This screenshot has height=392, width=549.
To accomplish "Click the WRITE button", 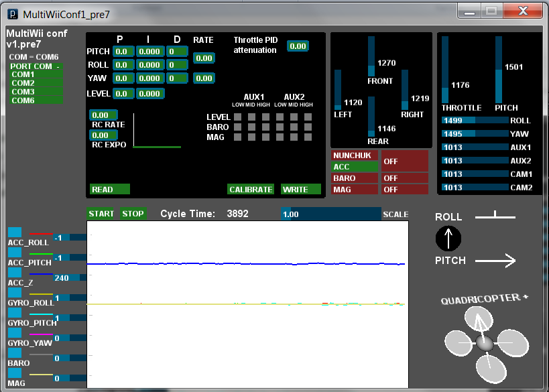I will tap(301, 190).
